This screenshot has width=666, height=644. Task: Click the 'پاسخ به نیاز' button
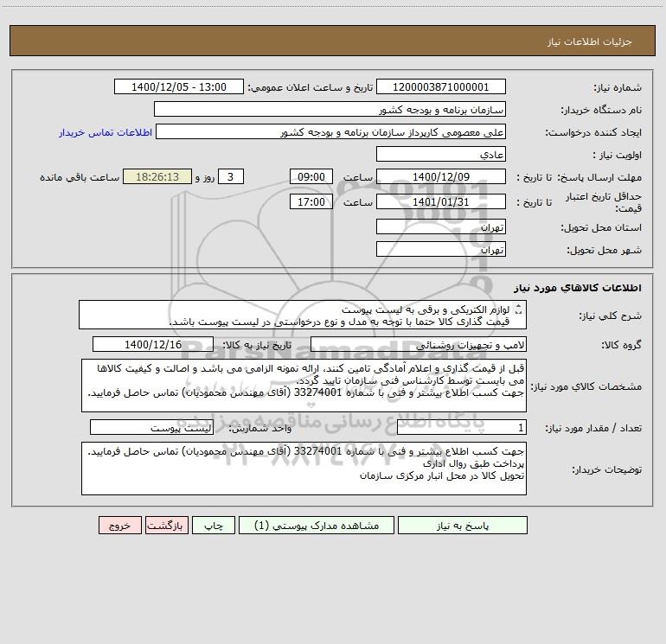click(x=462, y=526)
